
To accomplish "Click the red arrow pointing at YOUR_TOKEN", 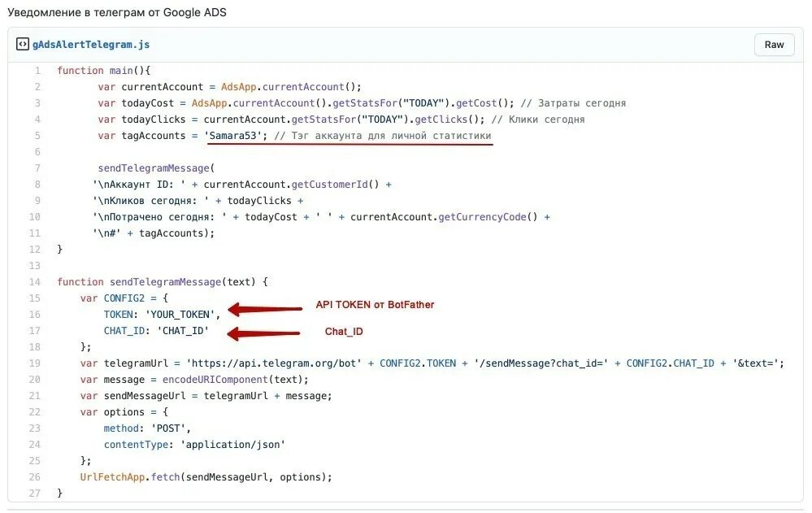I will 265,309.
